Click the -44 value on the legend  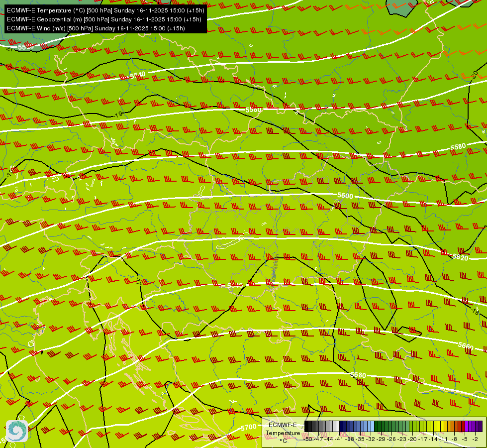click(x=329, y=439)
